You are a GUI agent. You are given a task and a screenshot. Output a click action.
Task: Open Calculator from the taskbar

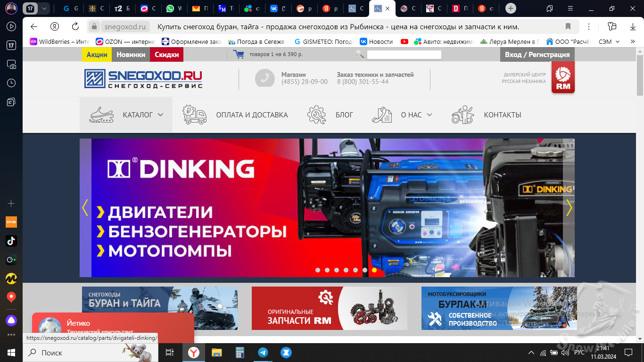point(240,353)
